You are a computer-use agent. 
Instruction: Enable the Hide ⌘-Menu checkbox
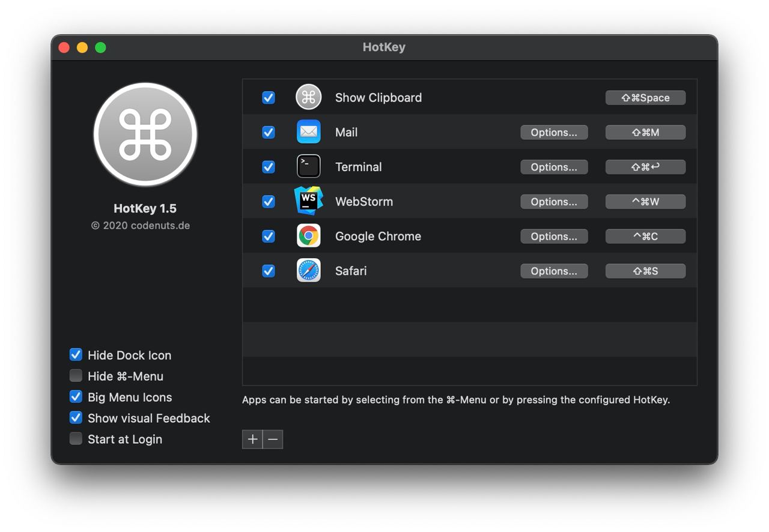point(76,376)
